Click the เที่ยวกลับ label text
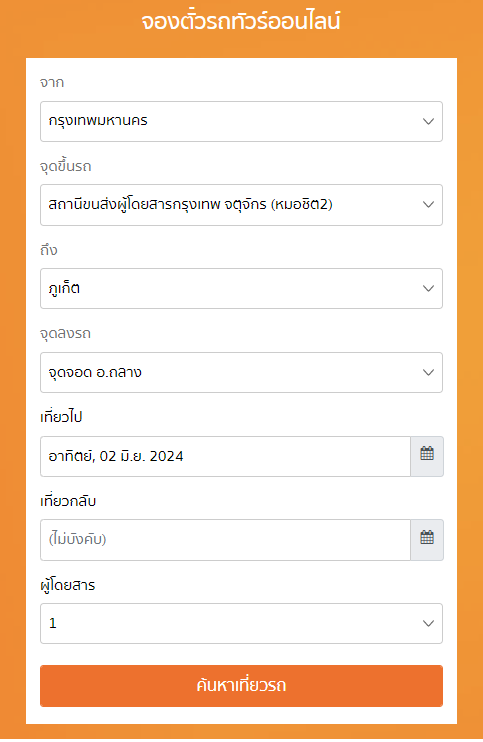 pos(68,501)
